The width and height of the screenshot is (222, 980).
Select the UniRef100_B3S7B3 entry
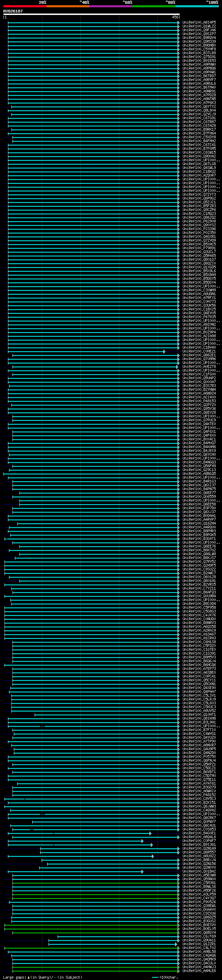[199, 386]
